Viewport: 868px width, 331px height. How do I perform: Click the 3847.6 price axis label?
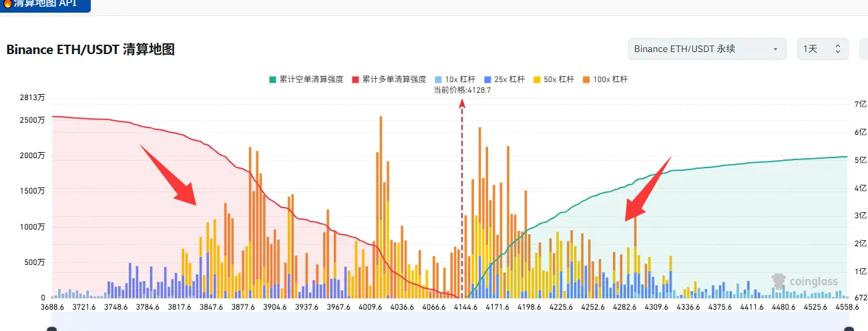click(212, 307)
